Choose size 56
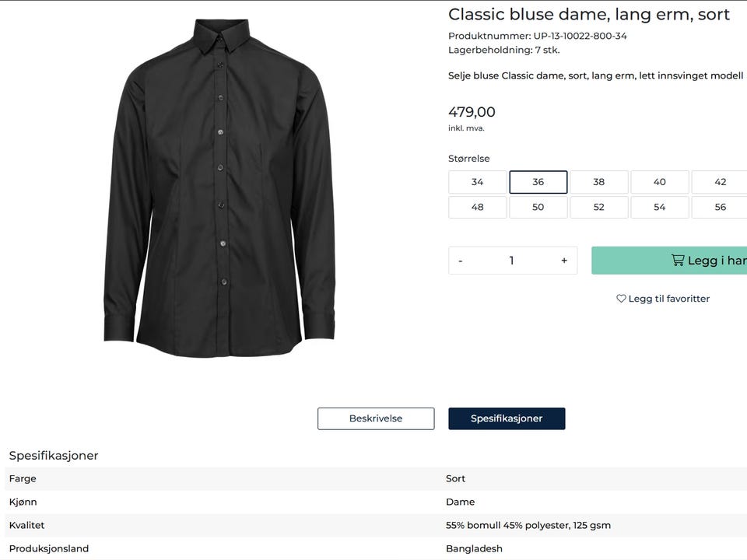Image resolution: width=747 pixels, height=560 pixels. pos(720,207)
